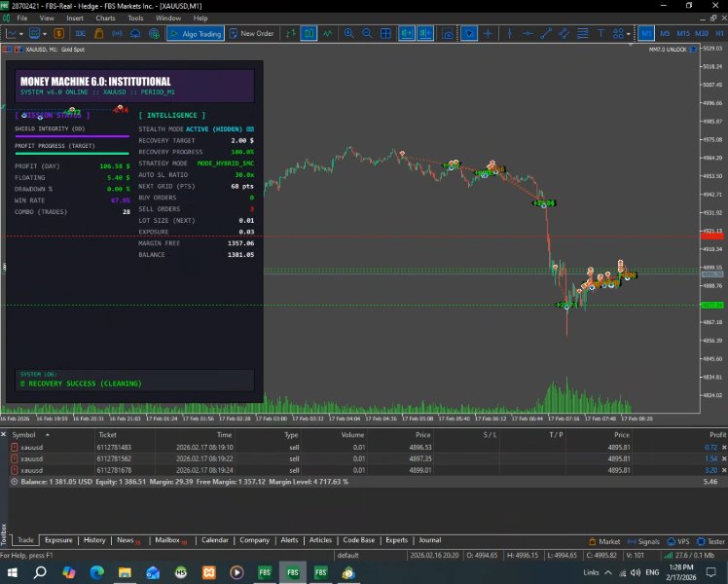728x584 pixels.
Task: Open the new chart toolbar icon
Action: [x=12, y=33]
